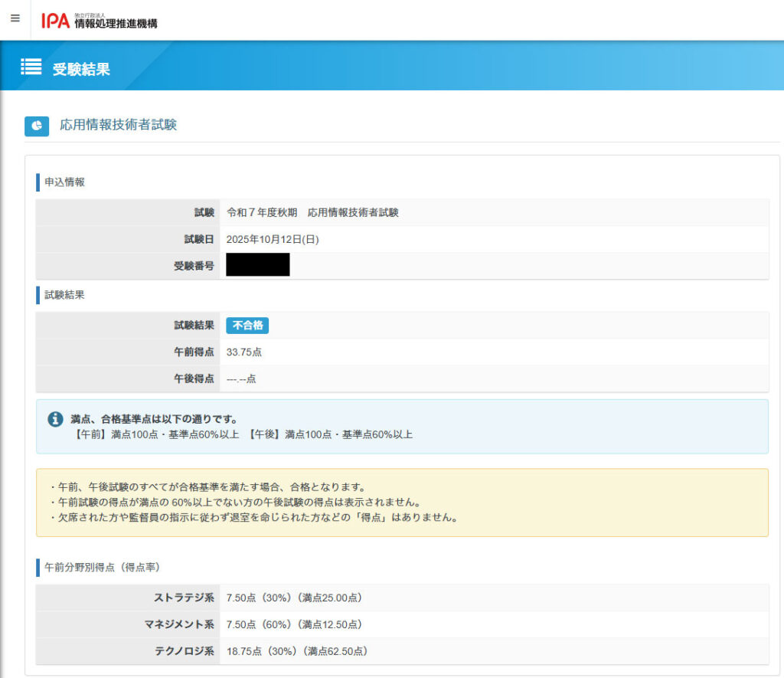Click the info icon in the blue notice
This screenshot has height=678, width=784.
point(55,419)
